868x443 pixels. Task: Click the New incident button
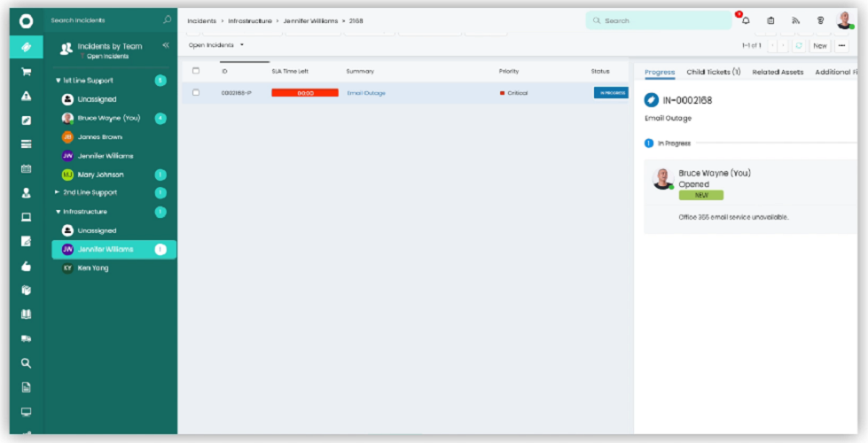click(x=820, y=46)
